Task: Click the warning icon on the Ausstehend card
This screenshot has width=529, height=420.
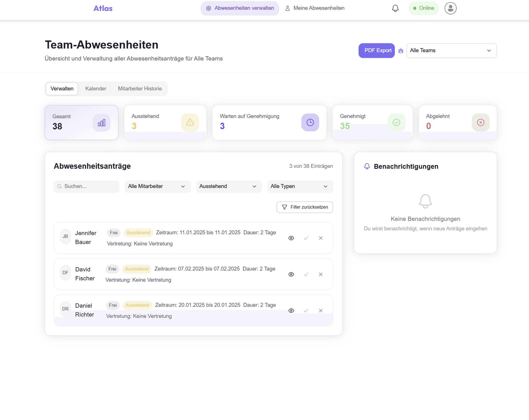Action: (190, 122)
